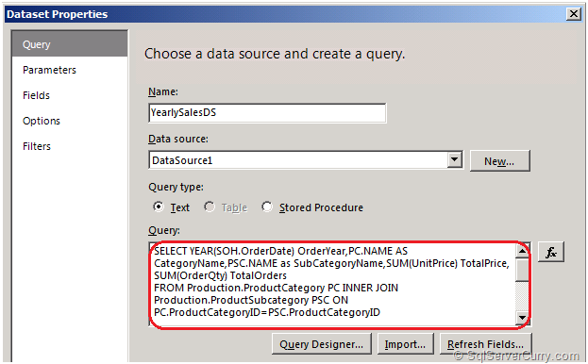588x364 pixels.
Task: Click the Import... button
Action: 405,344
